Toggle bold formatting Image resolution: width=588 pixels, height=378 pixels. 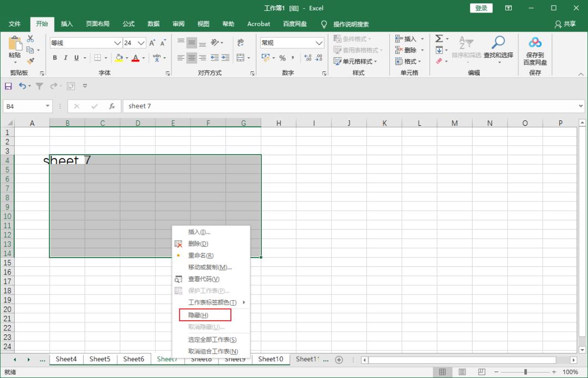click(54, 58)
